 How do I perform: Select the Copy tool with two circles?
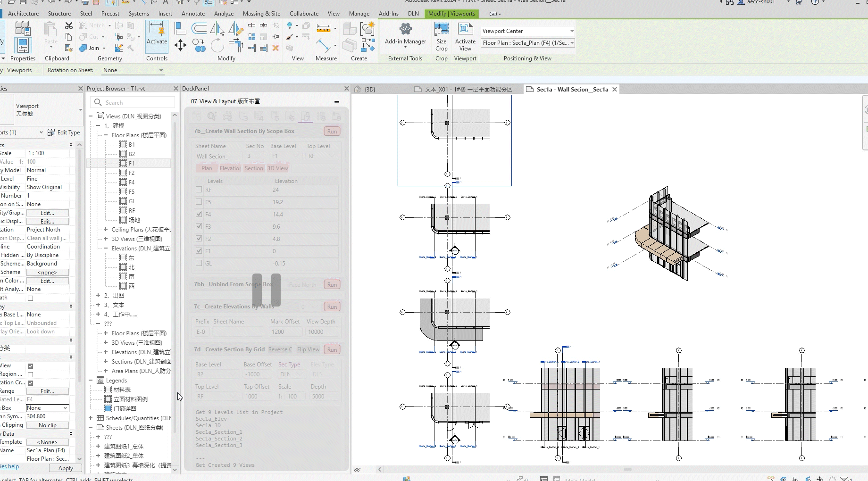(x=199, y=45)
